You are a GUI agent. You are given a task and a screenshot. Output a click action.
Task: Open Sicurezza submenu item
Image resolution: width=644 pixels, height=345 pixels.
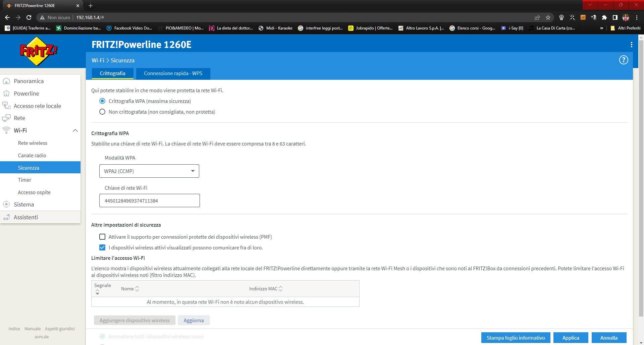(x=40, y=168)
